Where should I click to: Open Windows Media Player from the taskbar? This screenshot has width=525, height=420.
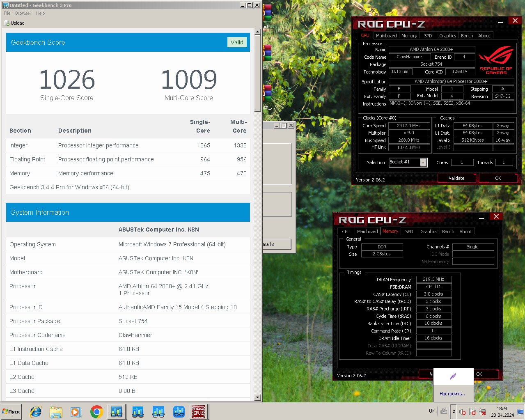[76, 412]
